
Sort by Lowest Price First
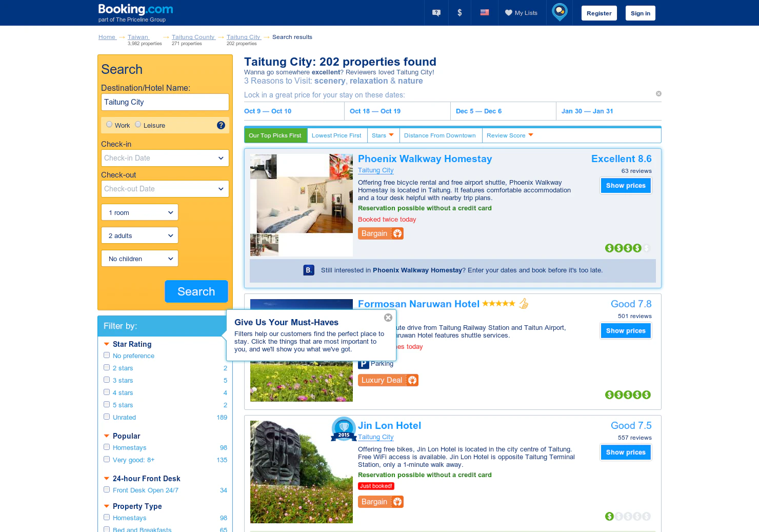click(336, 135)
